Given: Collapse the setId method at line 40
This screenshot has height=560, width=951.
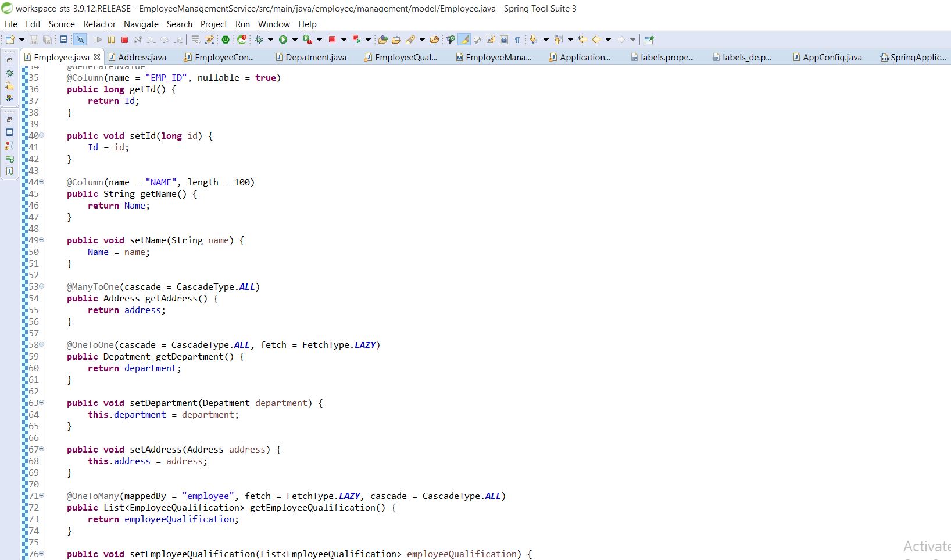Looking at the screenshot, I should click(41, 135).
